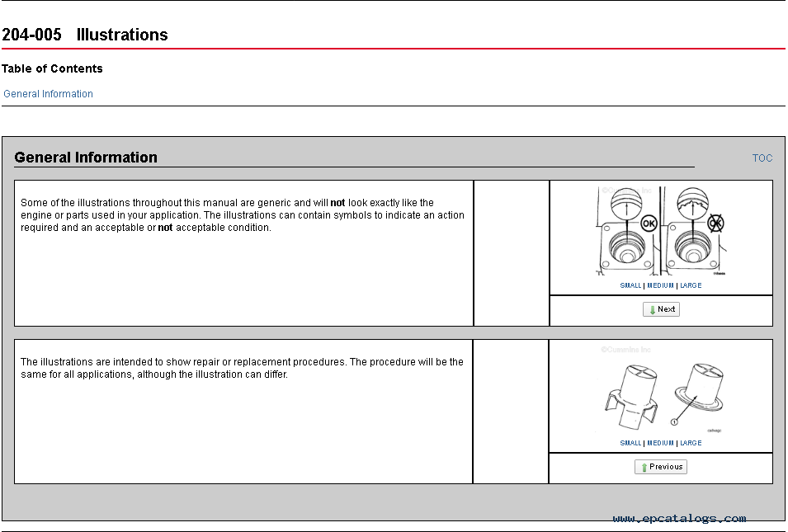Click the Previous button
The width and height of the screenshot is (788, 532).
(x=660, y=467)
